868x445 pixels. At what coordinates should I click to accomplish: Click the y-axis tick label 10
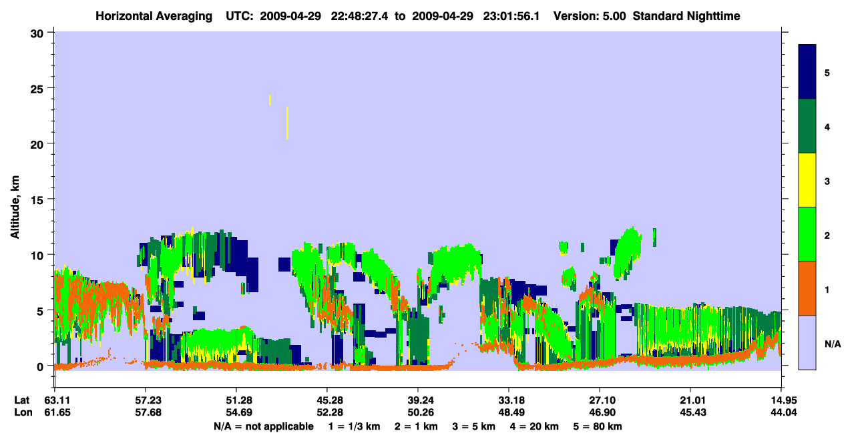(x=39, y=255)
